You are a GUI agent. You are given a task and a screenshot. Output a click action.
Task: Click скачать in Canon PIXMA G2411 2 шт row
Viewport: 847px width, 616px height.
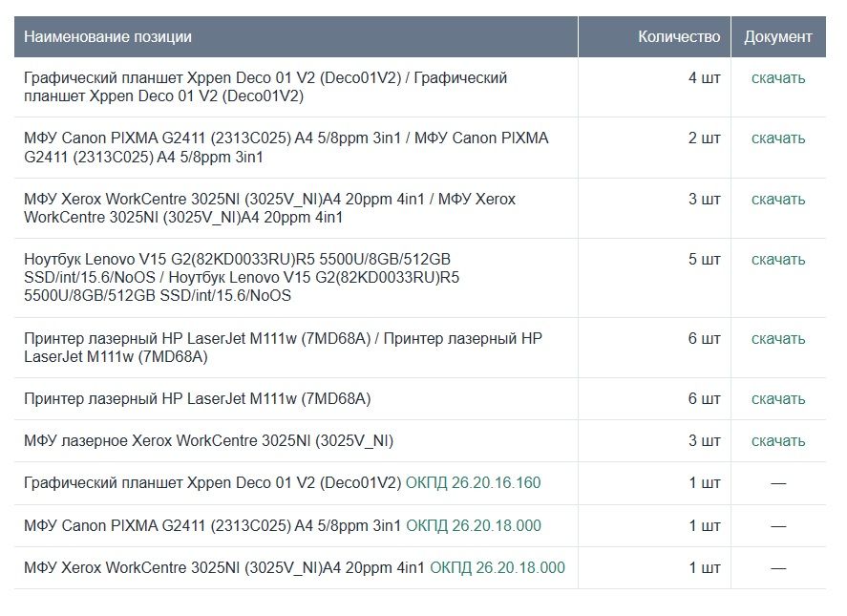tap(777, 138)
